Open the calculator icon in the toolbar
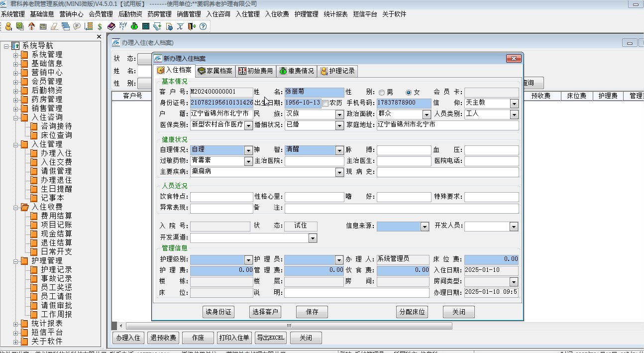This screenshot has width=644, height=353. point(146,26)
